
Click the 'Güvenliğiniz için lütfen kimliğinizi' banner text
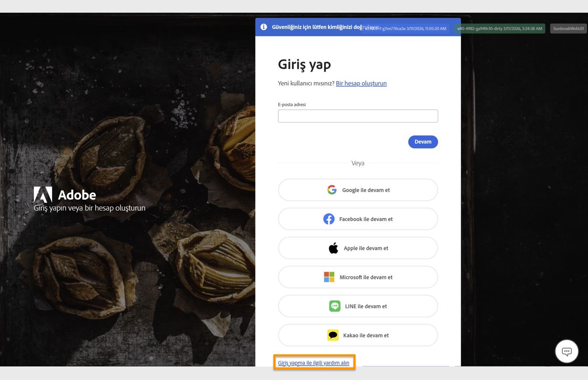click(317, 27)
